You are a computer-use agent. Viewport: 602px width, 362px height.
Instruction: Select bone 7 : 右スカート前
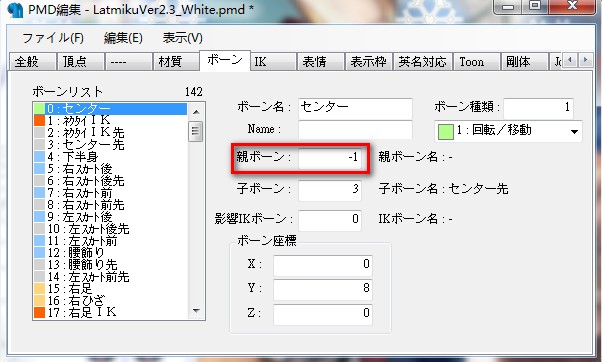coord(110,192)
